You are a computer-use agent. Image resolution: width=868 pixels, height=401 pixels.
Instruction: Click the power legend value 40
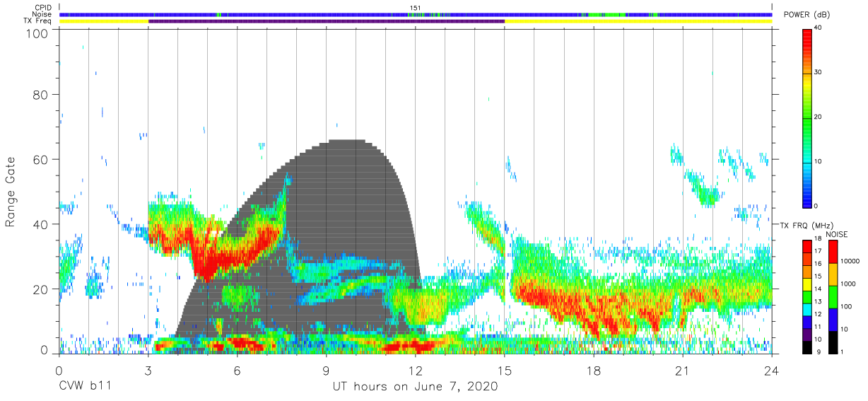pos(819,28)
